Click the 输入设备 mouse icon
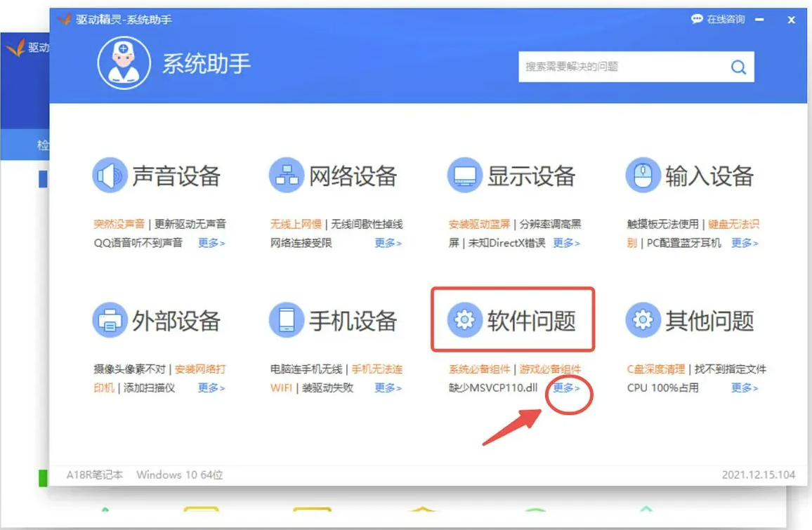The image size is (812, 530). point(643,175)
